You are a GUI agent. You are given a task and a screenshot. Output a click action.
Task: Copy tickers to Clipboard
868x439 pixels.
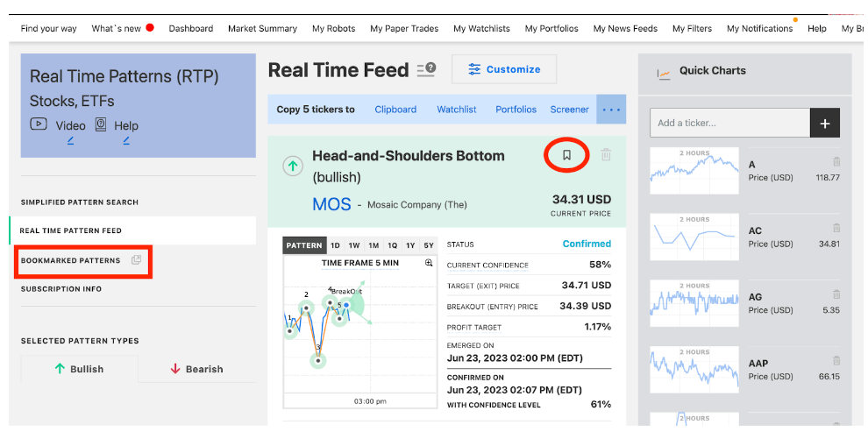point(395,110)
